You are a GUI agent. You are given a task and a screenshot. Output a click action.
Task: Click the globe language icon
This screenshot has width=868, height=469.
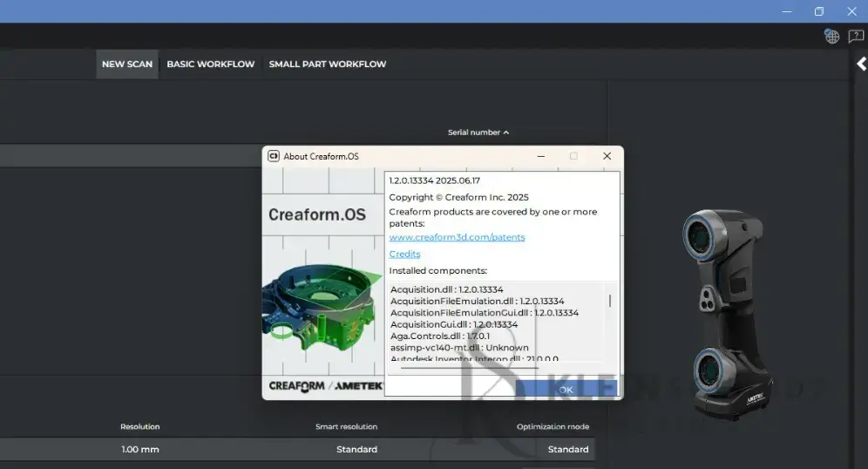point(831,36)
